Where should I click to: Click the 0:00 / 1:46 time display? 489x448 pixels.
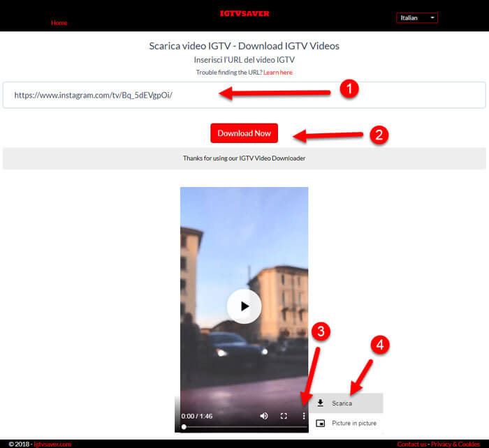(x=197, y=416)
